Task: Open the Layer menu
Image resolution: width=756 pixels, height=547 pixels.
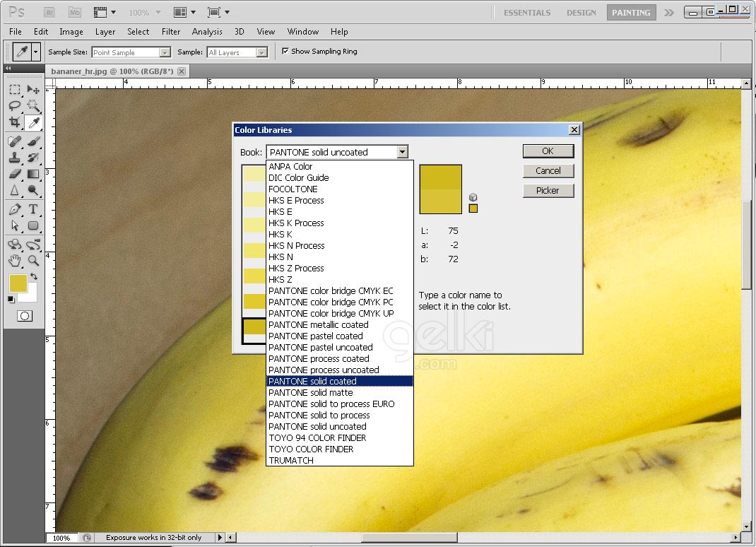Action: 105,31
